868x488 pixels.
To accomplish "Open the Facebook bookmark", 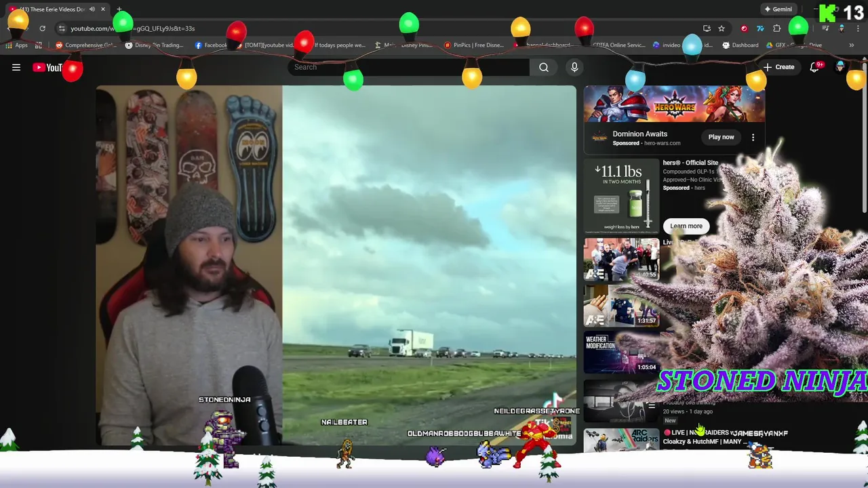I will (211, 45).
